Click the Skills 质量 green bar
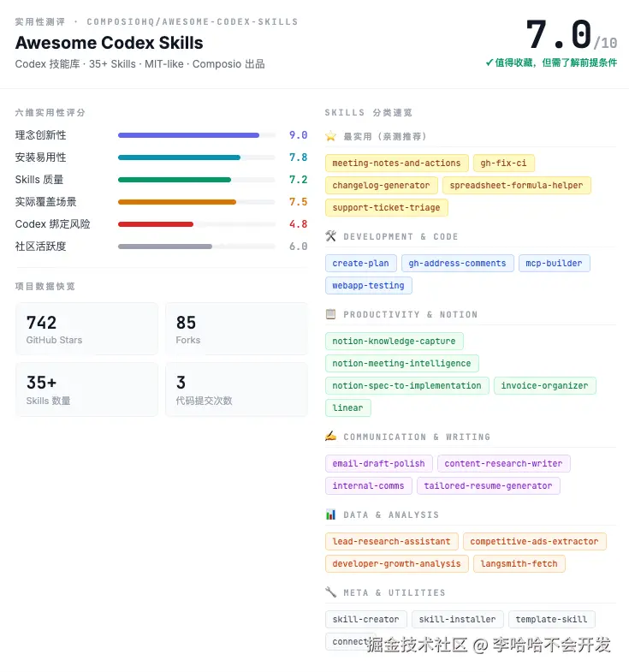 pos(175,180)
